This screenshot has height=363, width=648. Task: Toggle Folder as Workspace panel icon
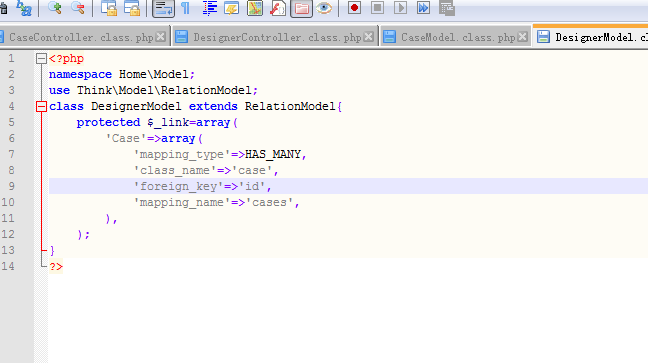click(301, 8)
